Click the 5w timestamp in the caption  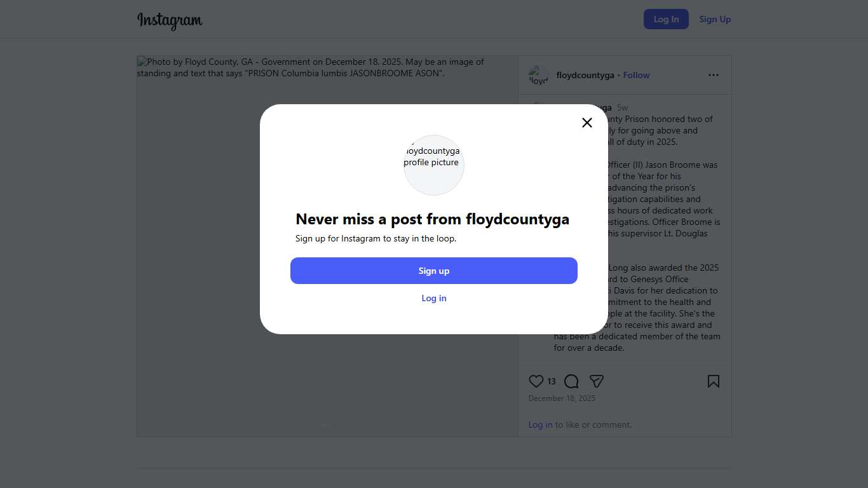point(622,108)
